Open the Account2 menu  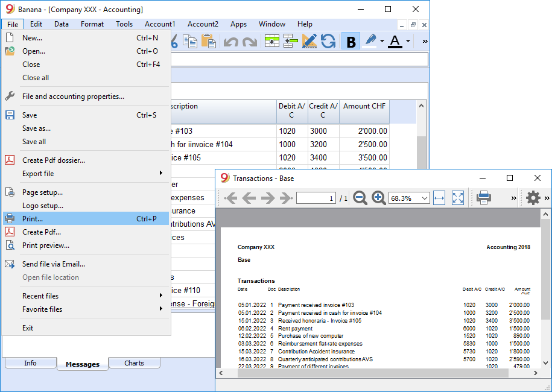click(x=203, y=24)
